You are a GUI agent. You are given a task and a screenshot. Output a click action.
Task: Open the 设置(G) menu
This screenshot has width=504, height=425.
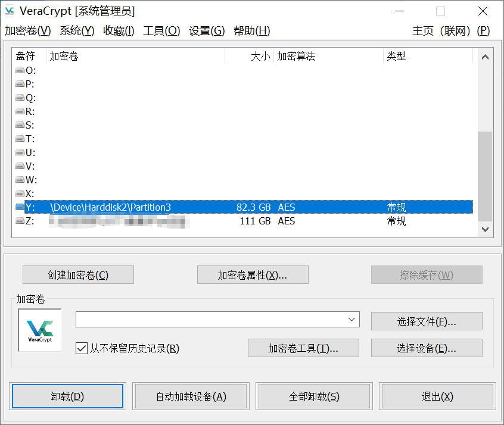(207, 31)
